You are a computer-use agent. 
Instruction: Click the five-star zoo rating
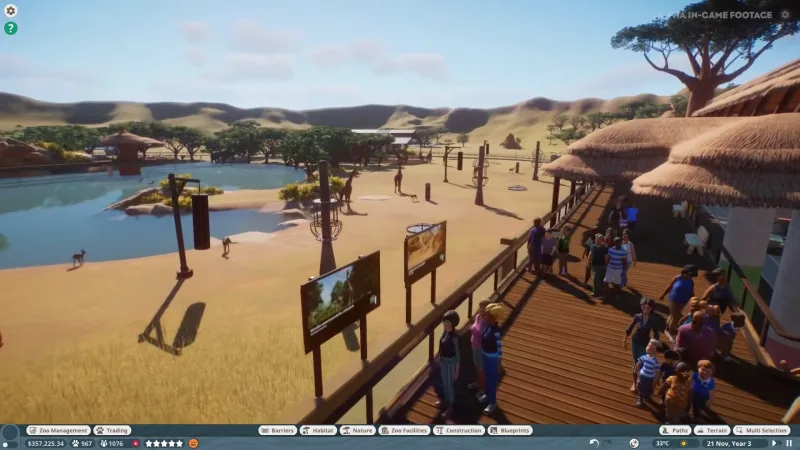[164, 443]
